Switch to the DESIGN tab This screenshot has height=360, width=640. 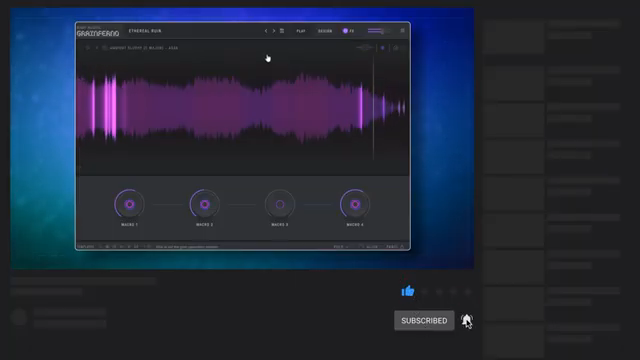point(325,31)
